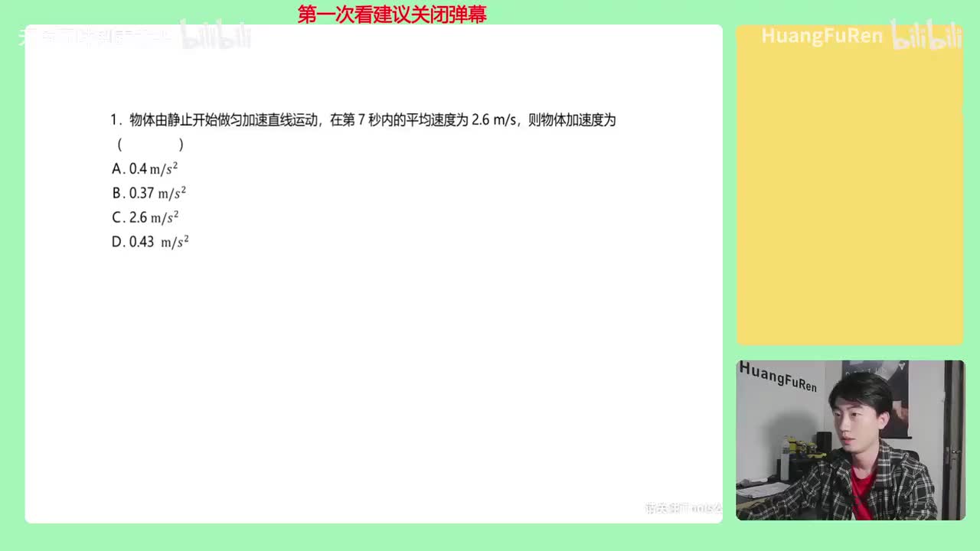This screenshot has height=551, width=980.
Task: Select question 1 text starting "物体由静止开始"
Action: pyautogui.click(x=363, y=120)
